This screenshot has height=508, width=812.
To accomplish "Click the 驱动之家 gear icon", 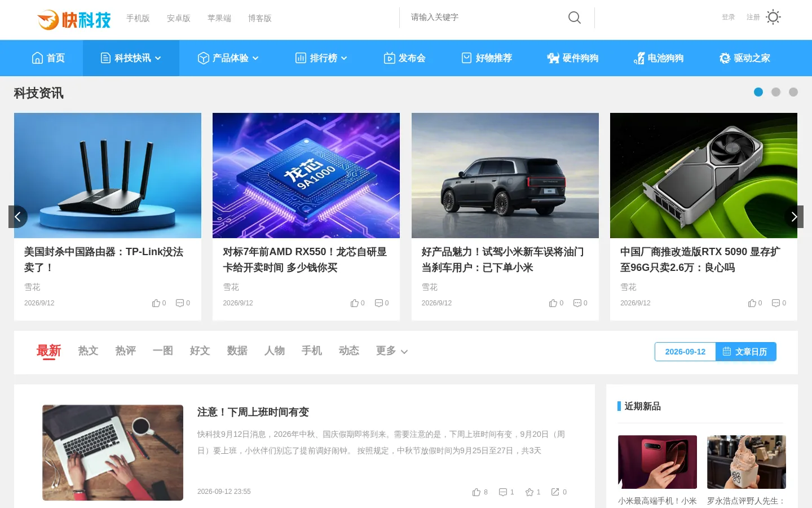I will click(x=725, y=58).
